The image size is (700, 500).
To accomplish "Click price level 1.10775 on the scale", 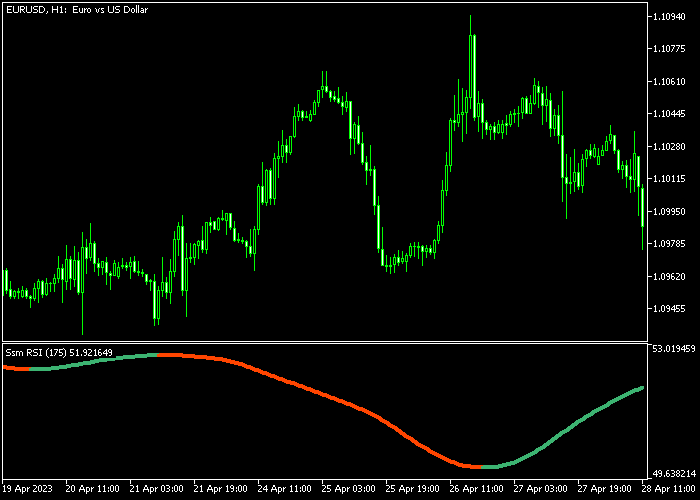I will pyautogui.click(x=669, y=49).
